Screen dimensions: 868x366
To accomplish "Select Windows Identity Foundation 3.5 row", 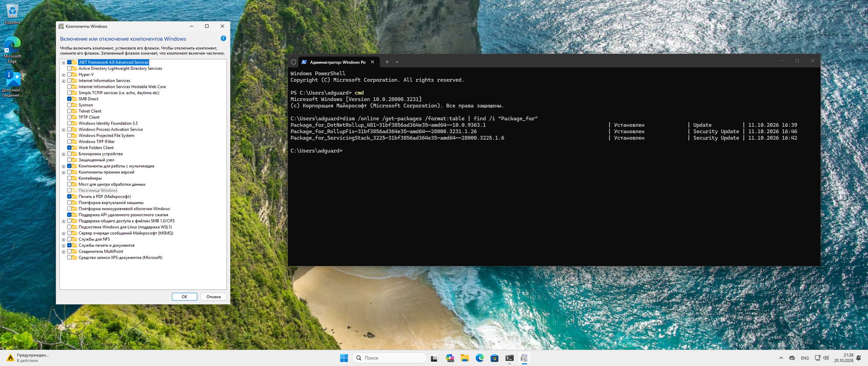I will pyautogui.click(x=108, y=124).
